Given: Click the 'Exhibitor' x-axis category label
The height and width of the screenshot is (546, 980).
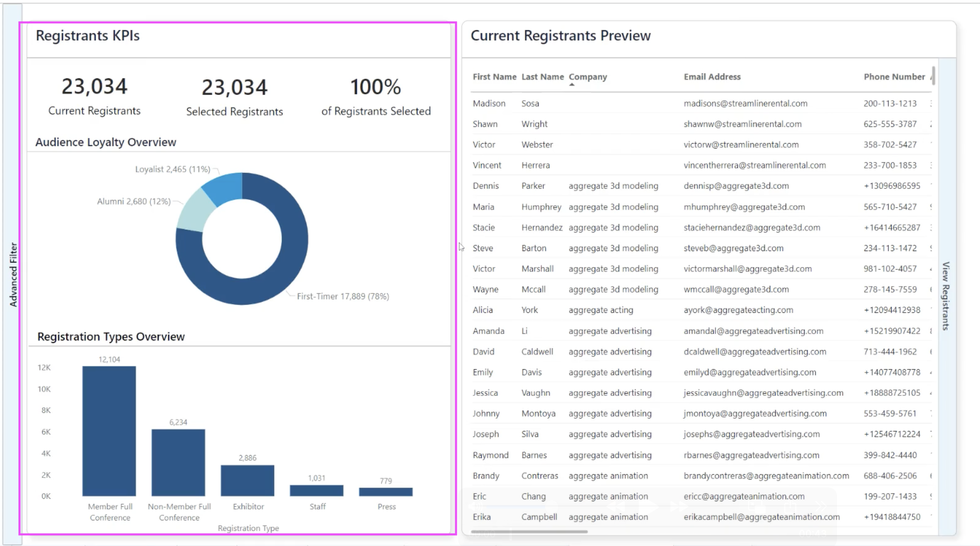Looking at the screenshot, I should (x=248, y=507).
